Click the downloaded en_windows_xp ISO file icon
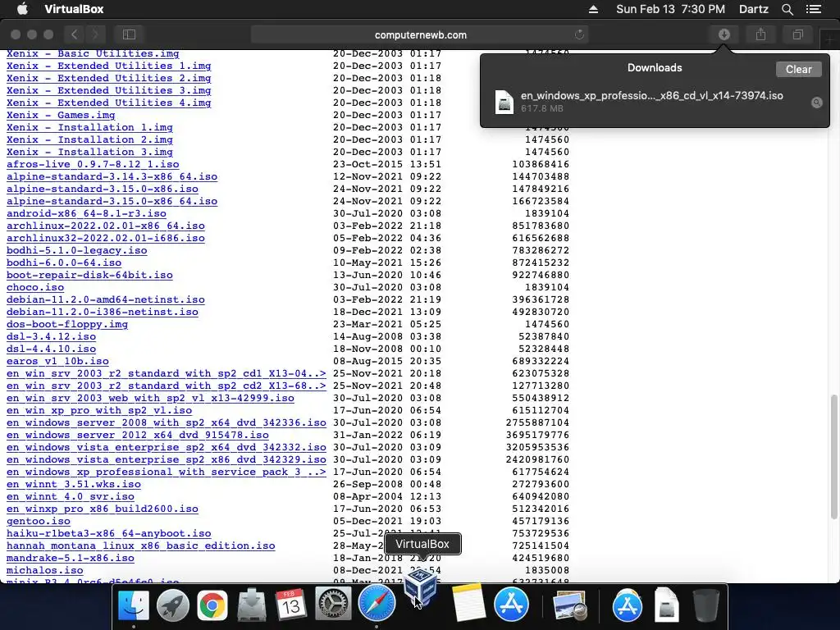Viewport: 840px width, 630px height. point(504,102)
